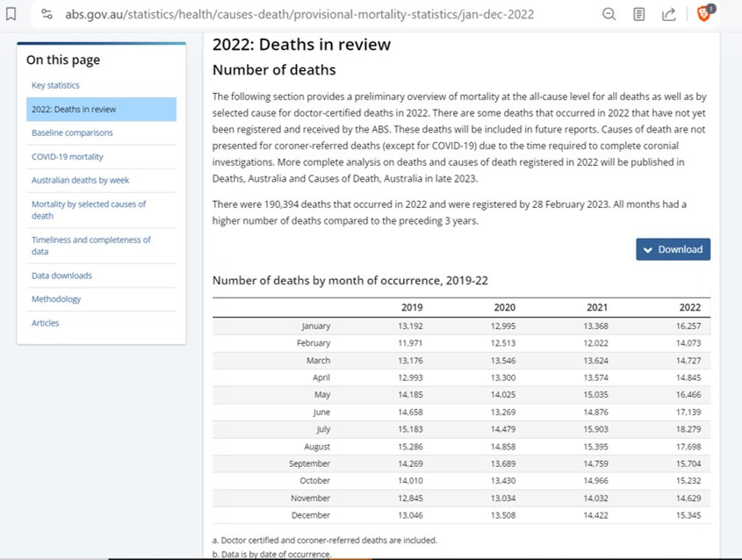
Task: Click the 2022 column header
Action: (x=690, y=307)
